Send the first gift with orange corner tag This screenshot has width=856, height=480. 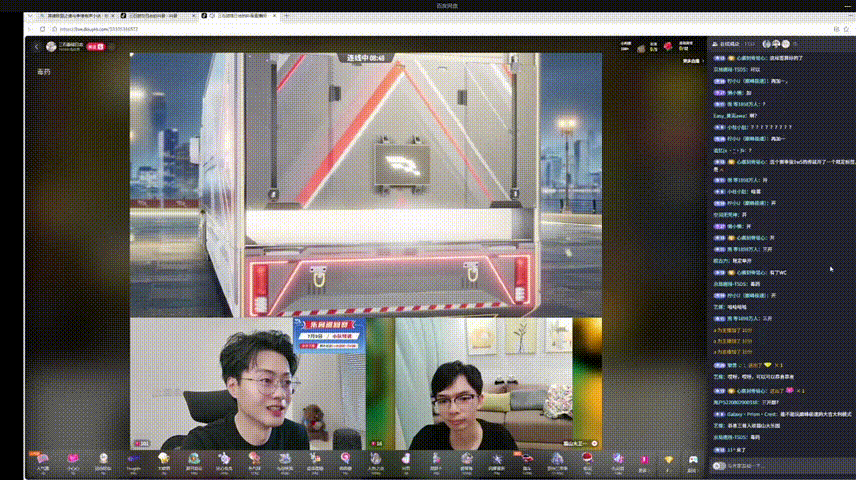(42, 461)
